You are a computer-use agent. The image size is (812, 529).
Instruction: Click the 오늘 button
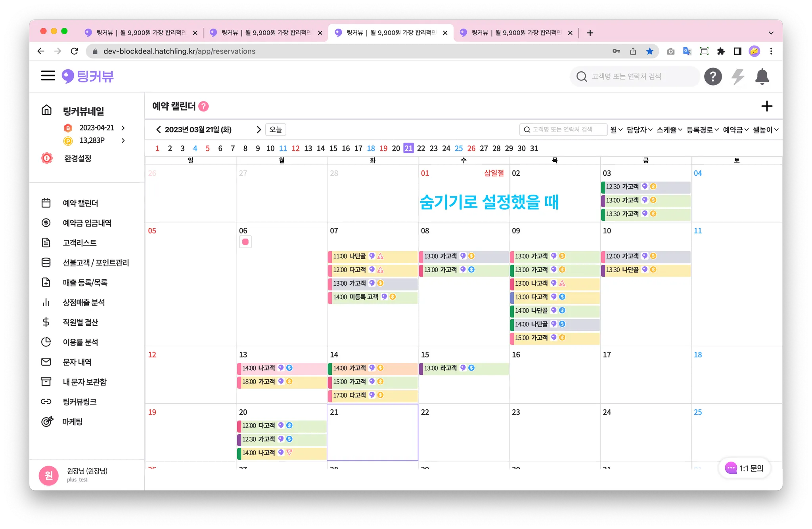[x=276, y=130]
